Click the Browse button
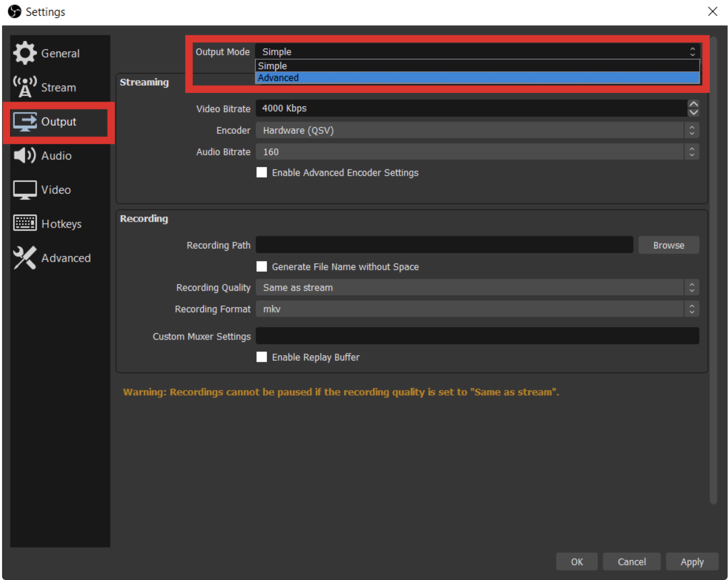The width and height of the screenshot is (728, 580). click(x=669, y=245)
